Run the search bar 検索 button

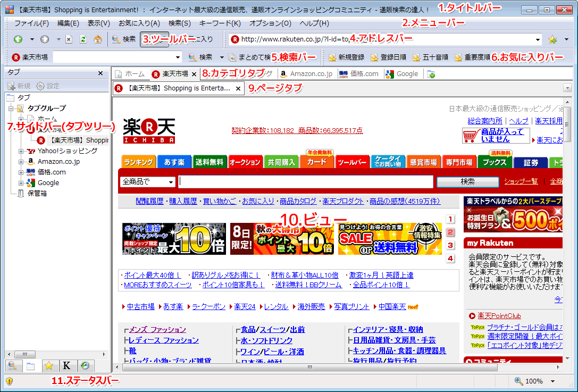[200, 57]
